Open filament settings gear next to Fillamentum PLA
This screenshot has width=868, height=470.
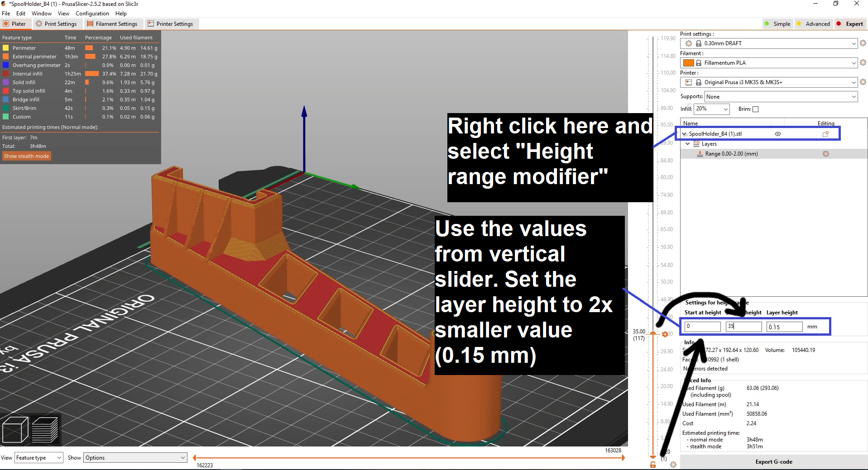pyautogui.click(x=863, y=62)
